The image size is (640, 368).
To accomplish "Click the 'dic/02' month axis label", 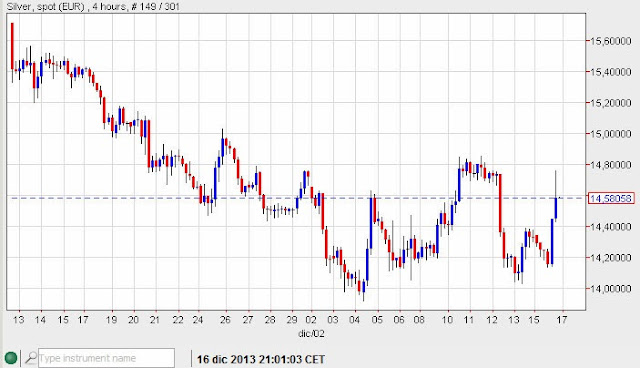I will tap(311, 334).
